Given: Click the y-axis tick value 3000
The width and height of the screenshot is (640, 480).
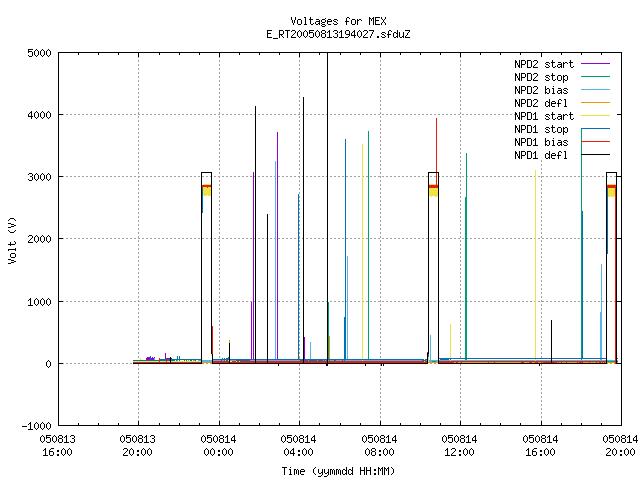Looking at the screenshot, I should [x=40, y=177].
